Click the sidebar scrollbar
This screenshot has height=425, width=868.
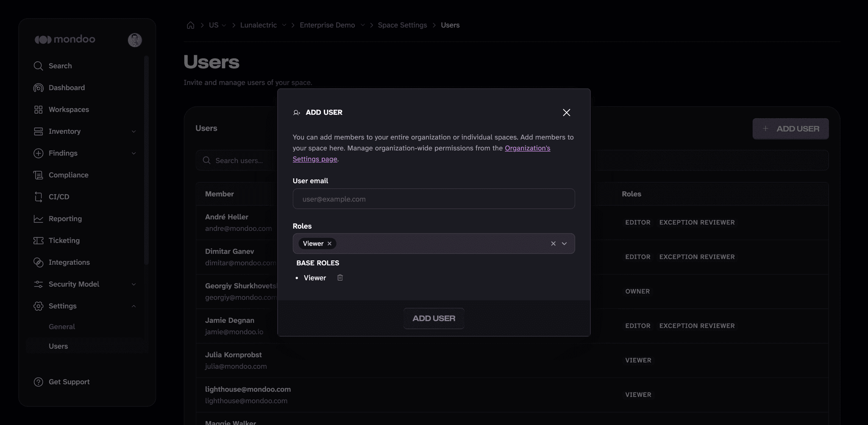coord(146,160)
